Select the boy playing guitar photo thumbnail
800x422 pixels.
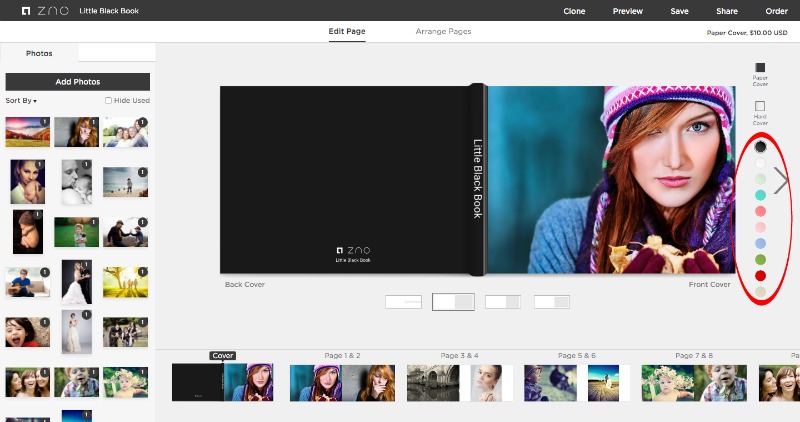(28, 282)
